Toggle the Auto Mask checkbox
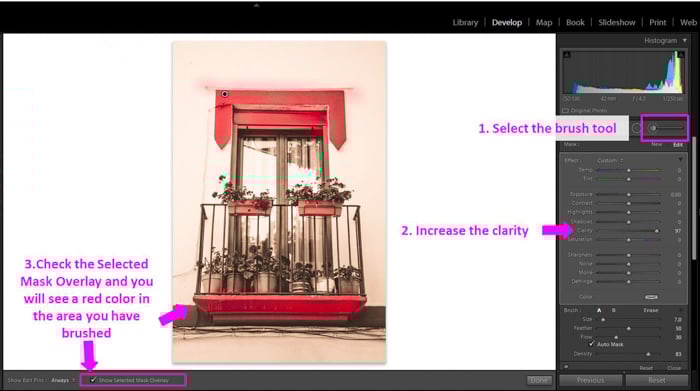This screenshot has height=391, width=700. (592, 344)
